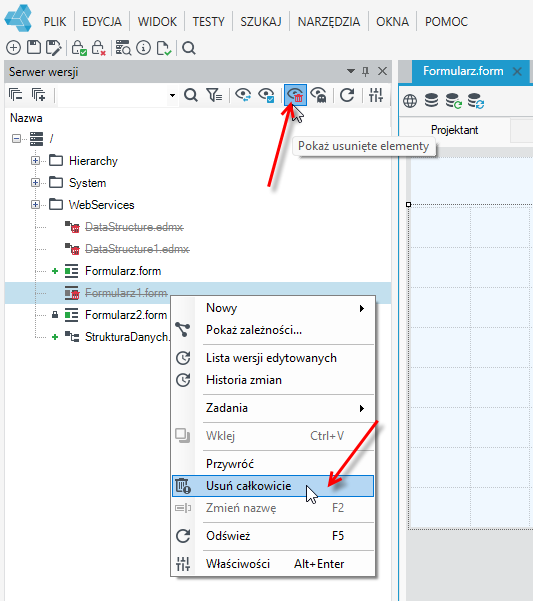
Task: Open the TESTY menu
Action: tap(208, 21)
